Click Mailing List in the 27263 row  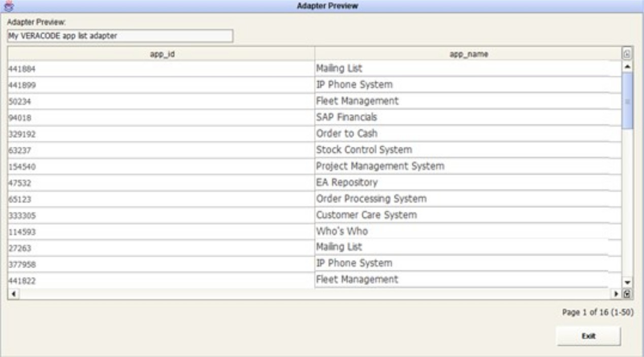468,247
